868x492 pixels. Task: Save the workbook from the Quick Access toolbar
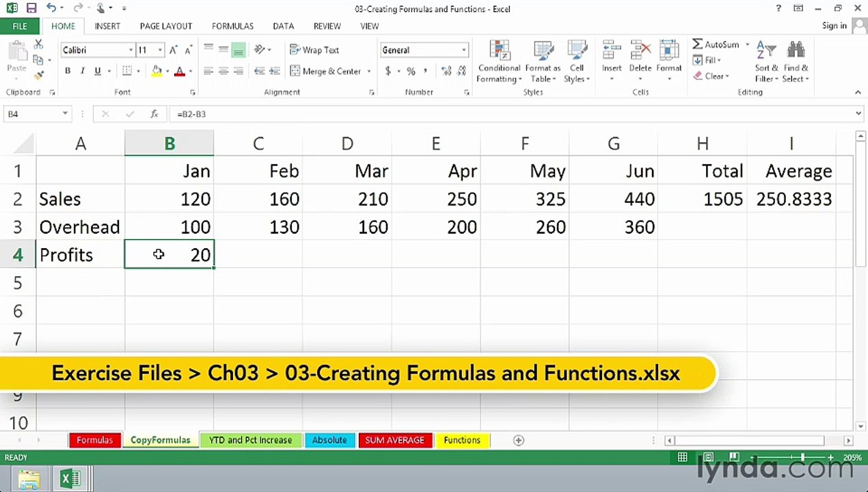coord(31,8)
